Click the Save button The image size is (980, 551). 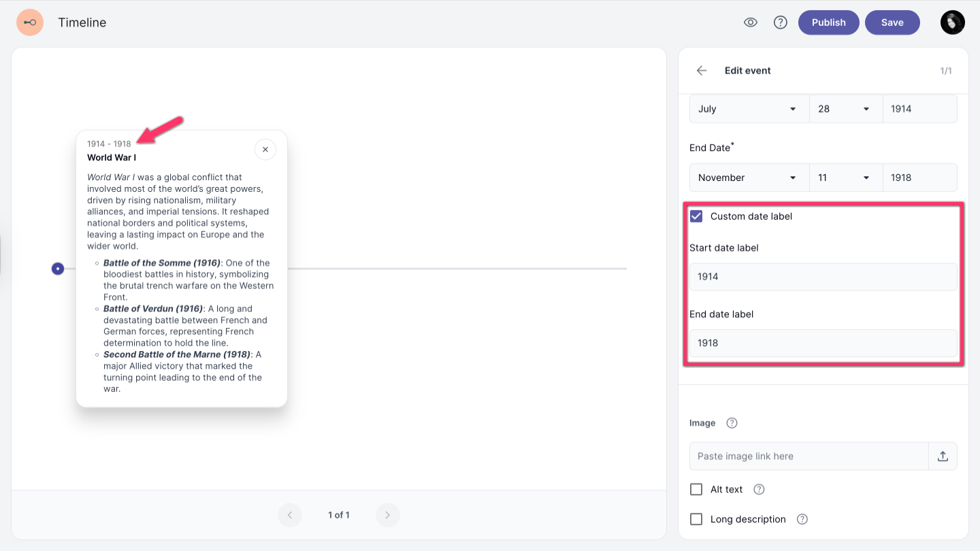tap(892, 22)
